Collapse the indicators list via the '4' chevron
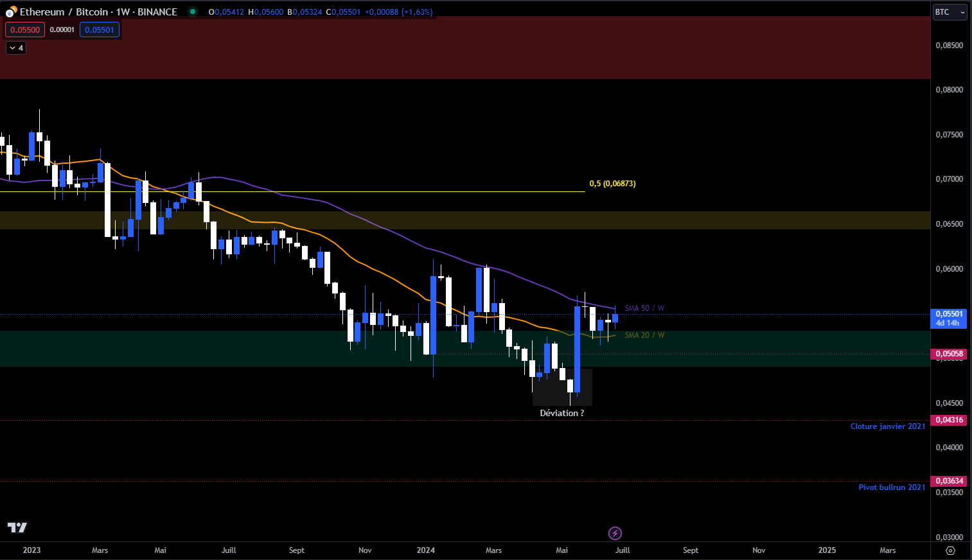 click(x=15, y=48)
